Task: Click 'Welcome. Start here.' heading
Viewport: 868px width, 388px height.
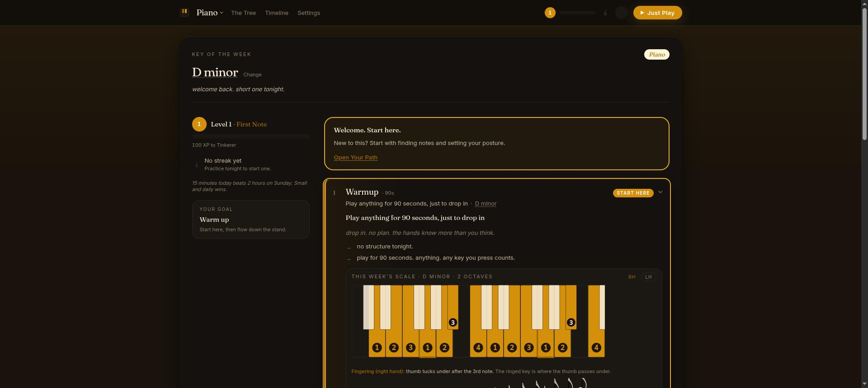Action: click(367, 130)
